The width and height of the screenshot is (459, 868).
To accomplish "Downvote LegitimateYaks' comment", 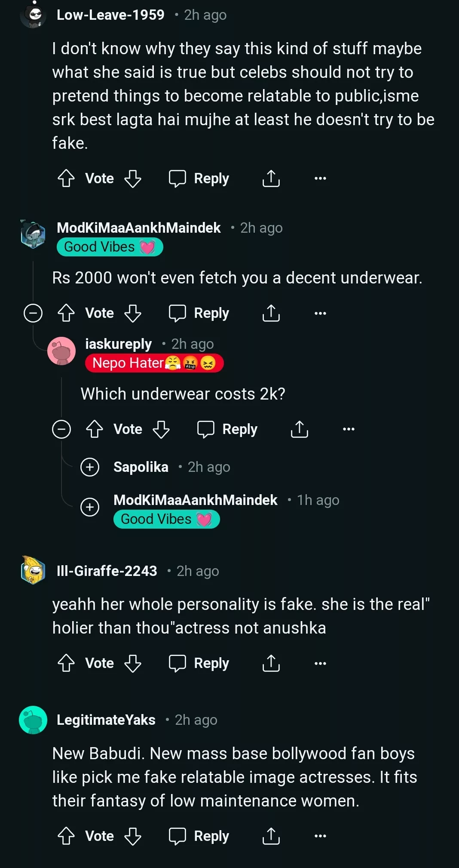I will pos(133,836).
